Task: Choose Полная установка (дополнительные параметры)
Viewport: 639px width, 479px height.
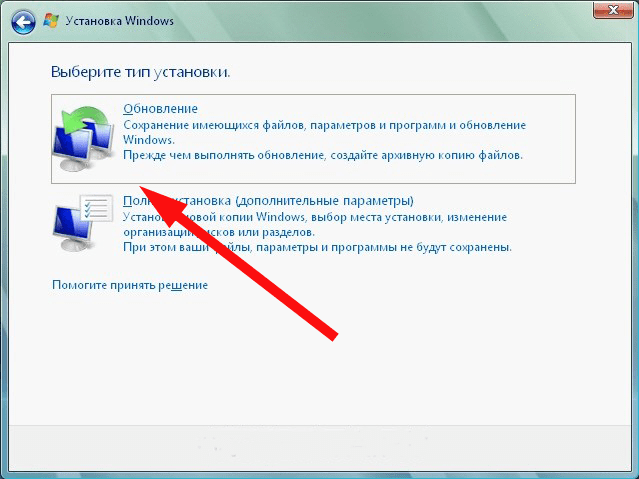Action: pyautogui.click(x=268, y=201)
